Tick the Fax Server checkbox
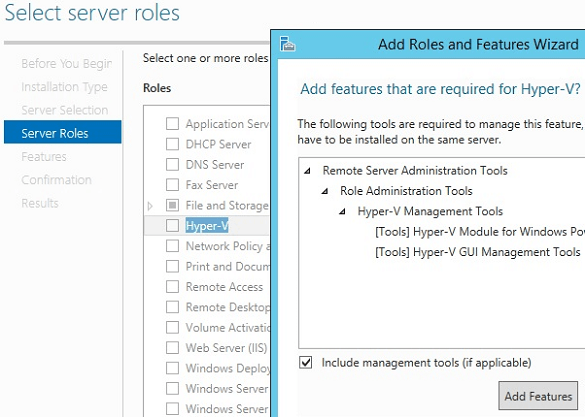The image size is (585, 417). (172, 185)
